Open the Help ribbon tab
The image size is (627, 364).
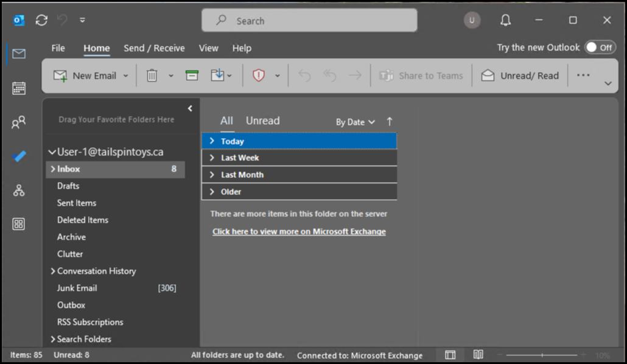click(242, 48)
